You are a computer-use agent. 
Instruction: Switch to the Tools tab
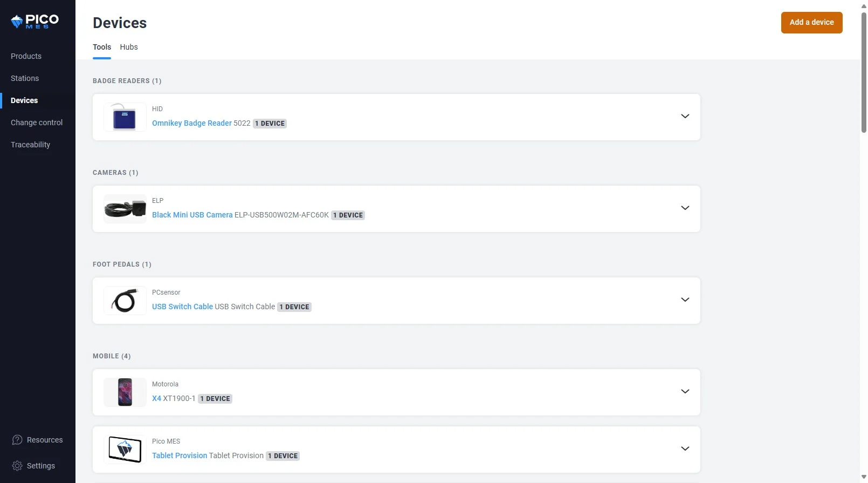(x=102, y=47)
